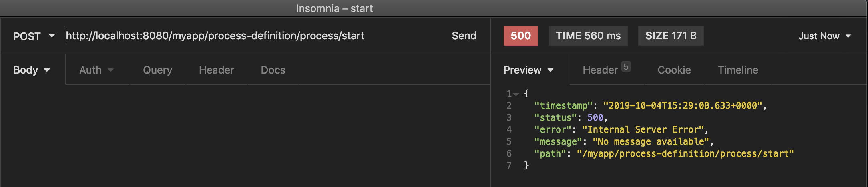Switch to the request Header tab

coord(216,70)
